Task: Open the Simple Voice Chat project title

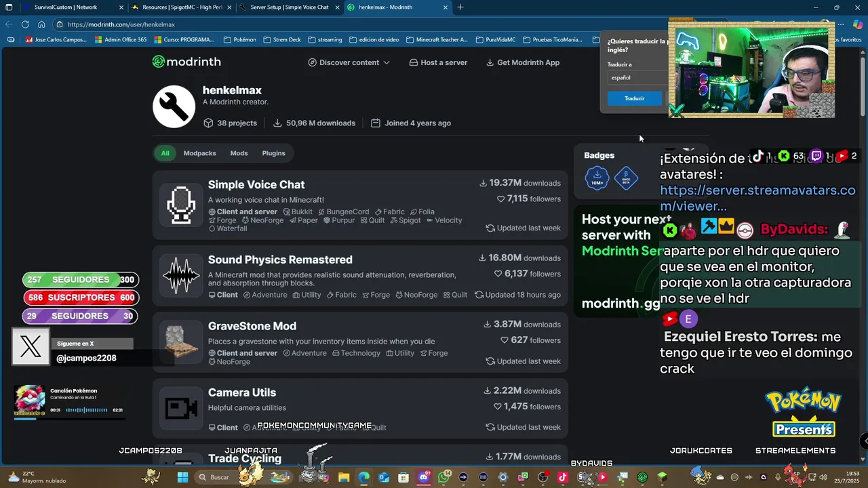Action: click(256, 184)
